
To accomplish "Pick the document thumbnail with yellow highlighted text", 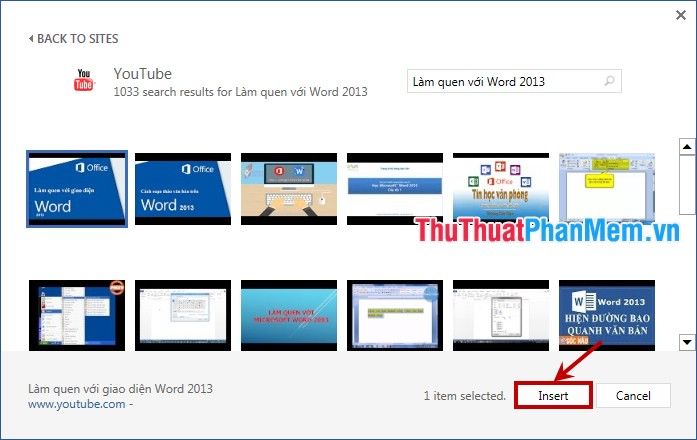I will (395, 316).
